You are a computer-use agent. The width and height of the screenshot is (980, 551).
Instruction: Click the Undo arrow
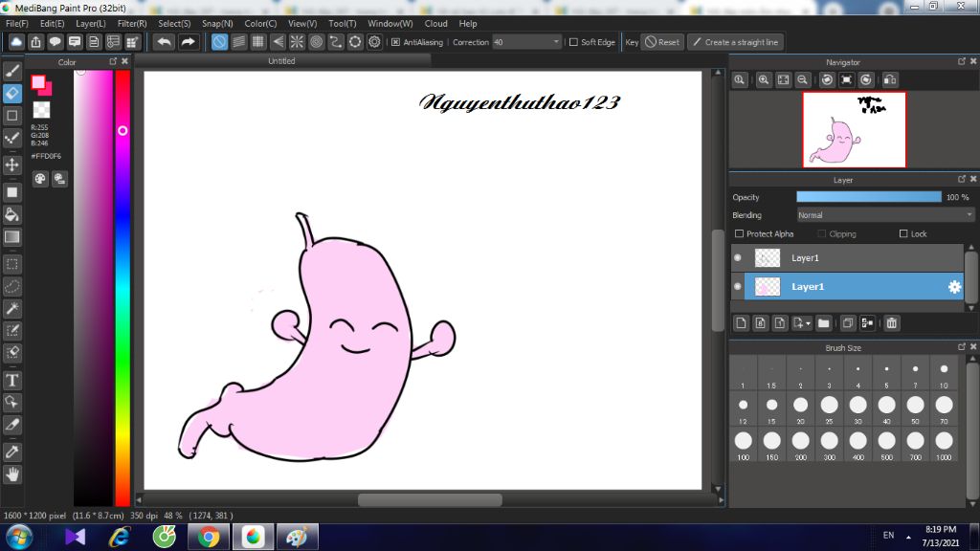164,42
